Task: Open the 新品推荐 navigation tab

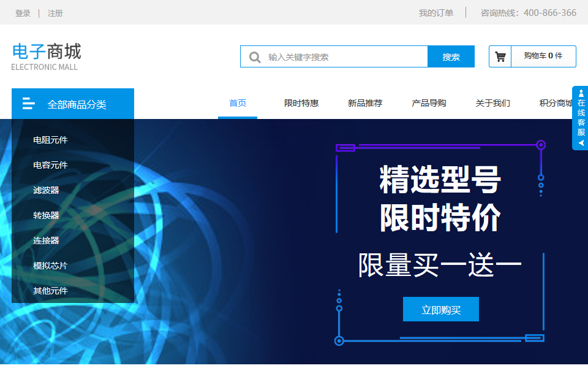Action: point(365,103)
